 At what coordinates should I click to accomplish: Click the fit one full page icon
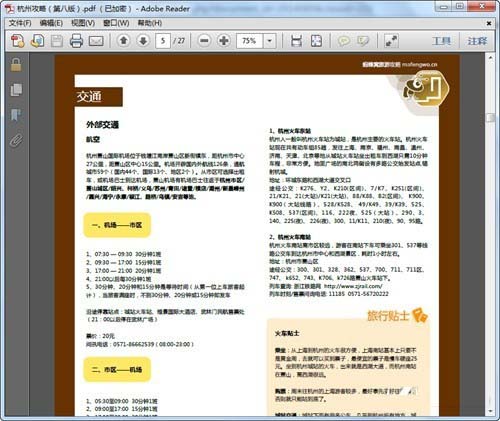316,41
